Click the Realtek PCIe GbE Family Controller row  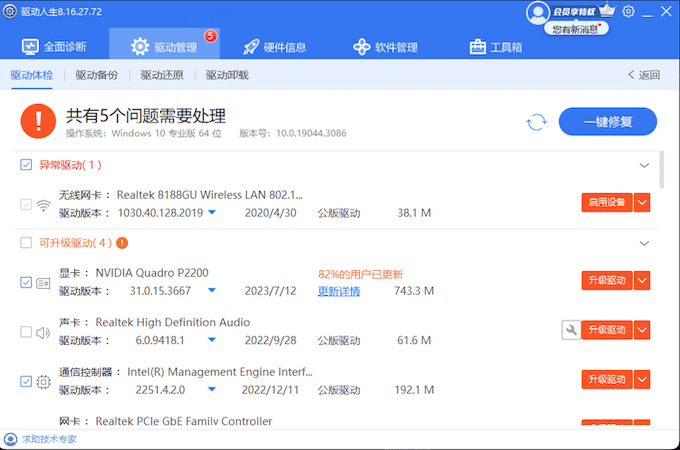pos(337,421)
